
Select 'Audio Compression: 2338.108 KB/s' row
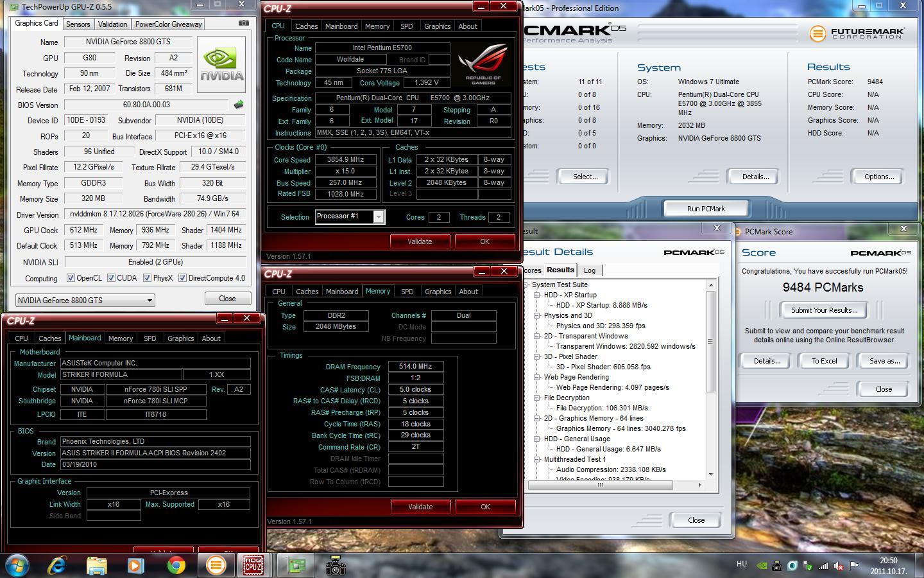click(610, 469)
